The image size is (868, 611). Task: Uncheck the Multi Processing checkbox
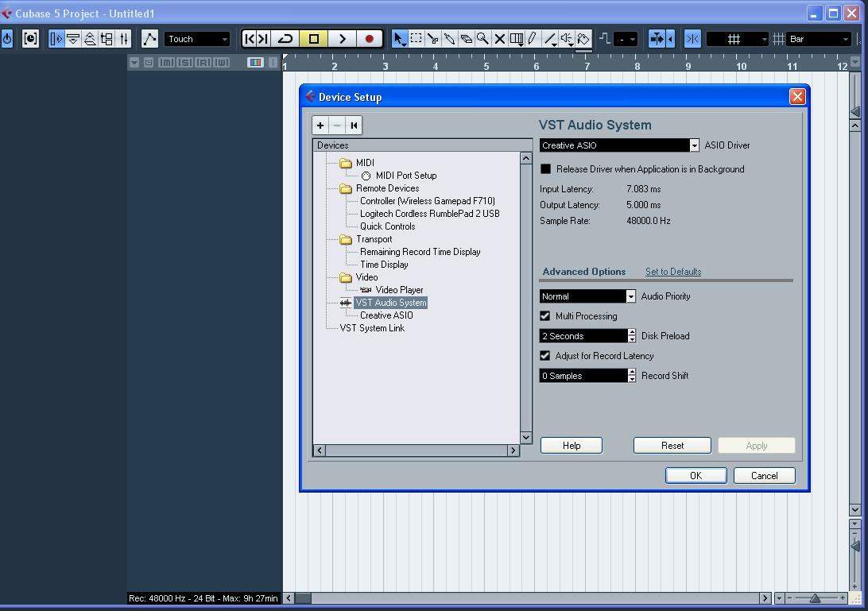(x=545, y=316)
